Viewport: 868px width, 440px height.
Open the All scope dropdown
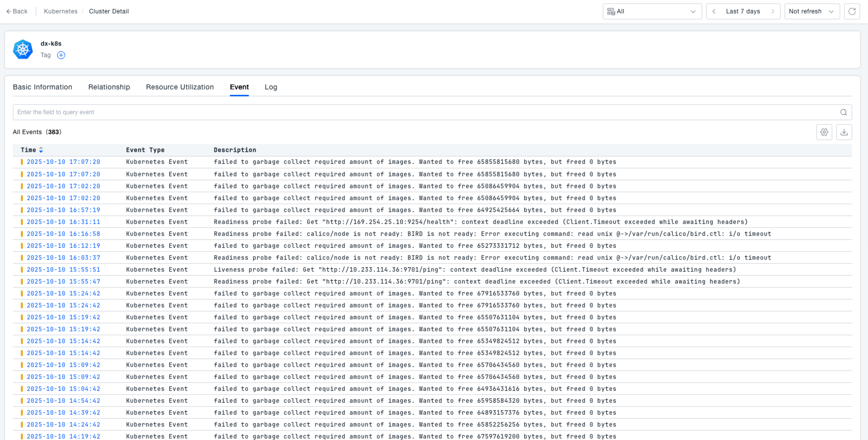(651, 11)
